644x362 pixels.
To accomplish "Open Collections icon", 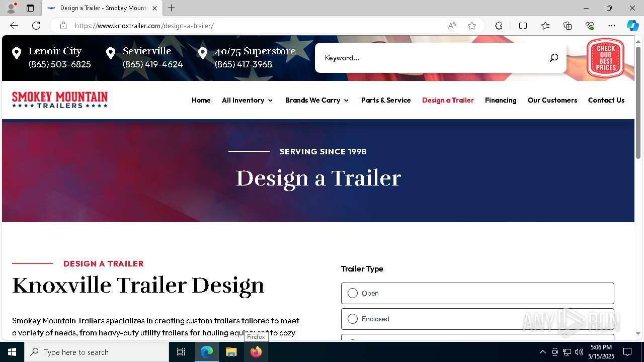I will [x=568, y=26].
